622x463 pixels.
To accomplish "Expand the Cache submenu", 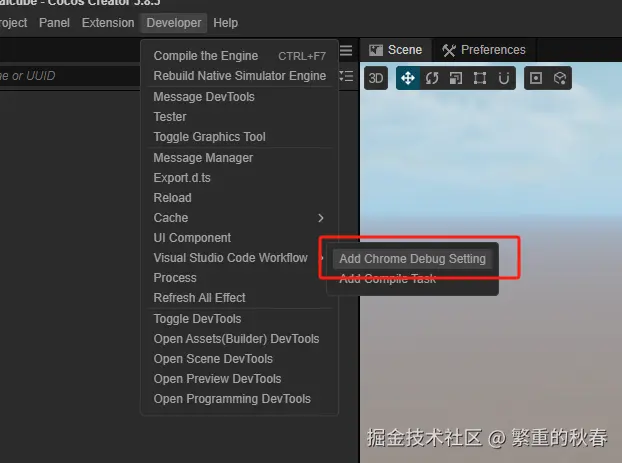I will (240, 218).
